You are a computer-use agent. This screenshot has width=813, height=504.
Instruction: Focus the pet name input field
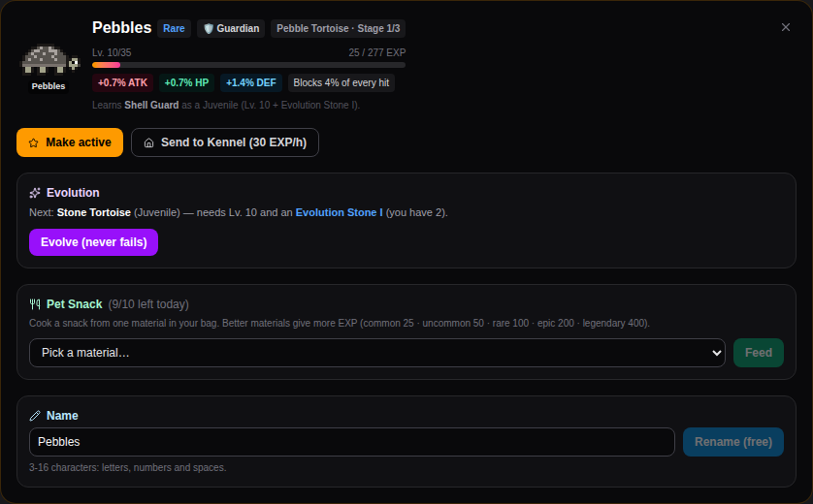click(352, 442)
